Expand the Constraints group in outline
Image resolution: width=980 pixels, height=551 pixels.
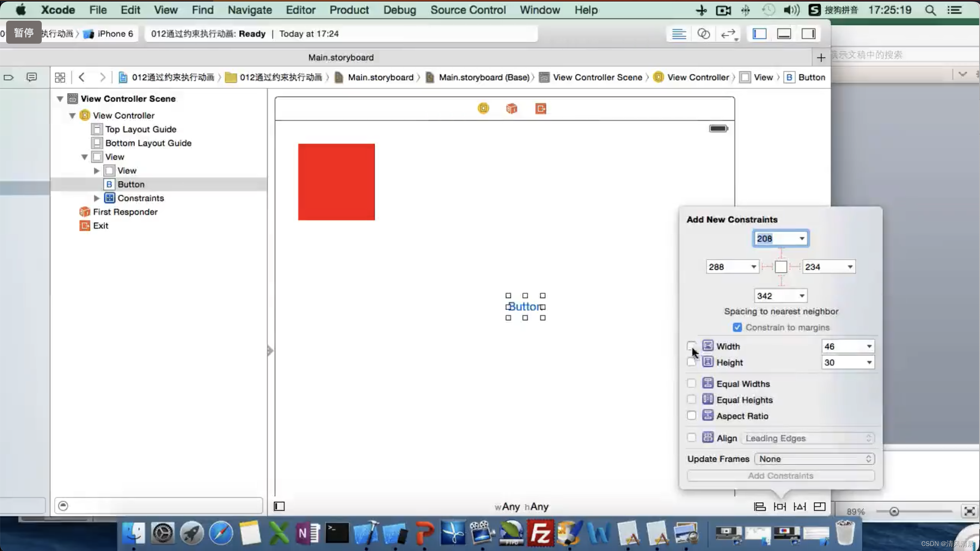point(96,198)
